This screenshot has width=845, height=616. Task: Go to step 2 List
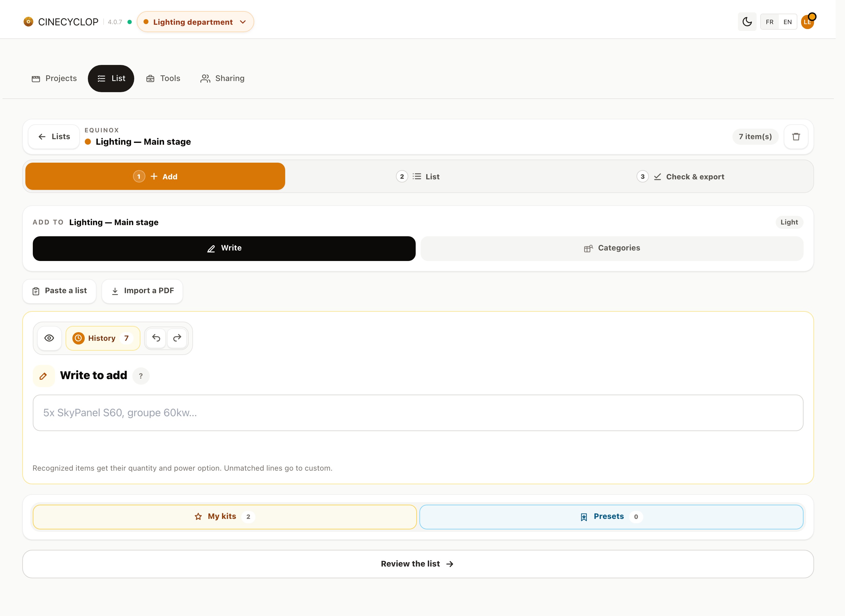click(x=418, y=176)
